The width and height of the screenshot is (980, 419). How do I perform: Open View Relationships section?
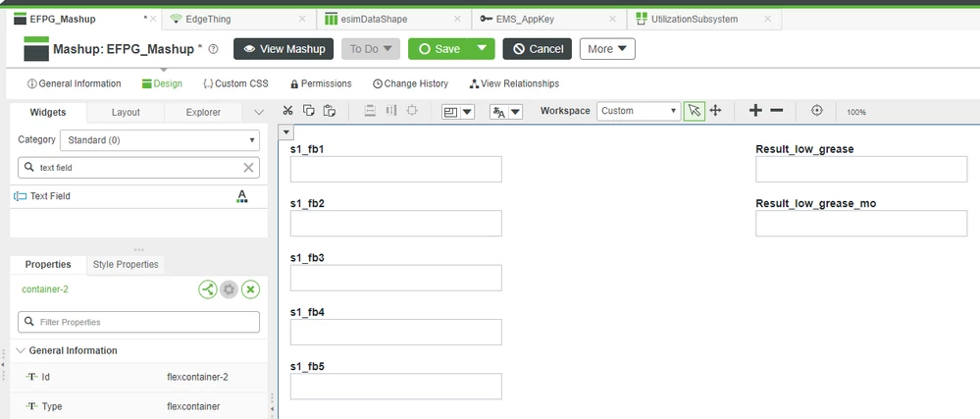point(514,83)
